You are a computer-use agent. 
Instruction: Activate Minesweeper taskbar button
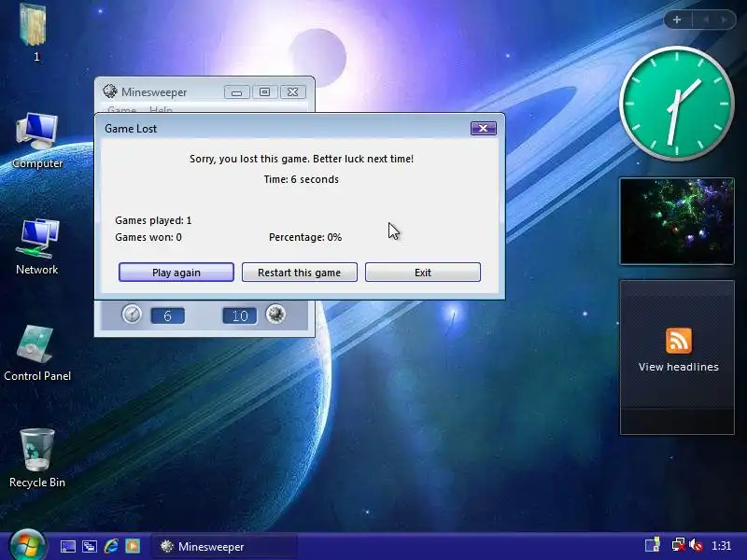[224, 546]
